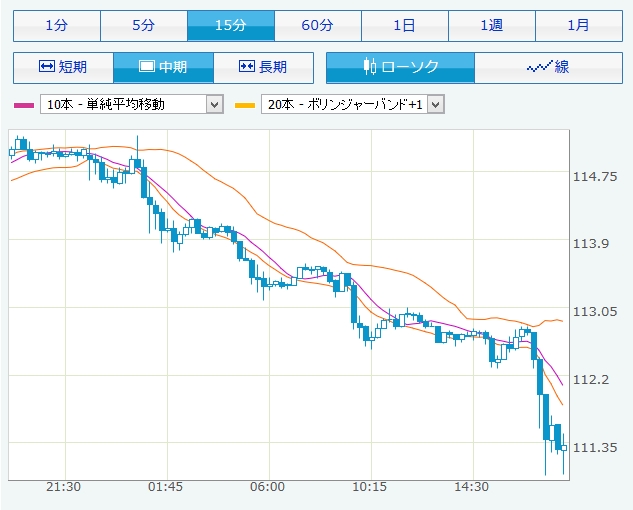This screenshot has width=633, height=510.
Task: Switch to the 5分 timeframe
Action: pyautogui.click(x=144, y=26)
